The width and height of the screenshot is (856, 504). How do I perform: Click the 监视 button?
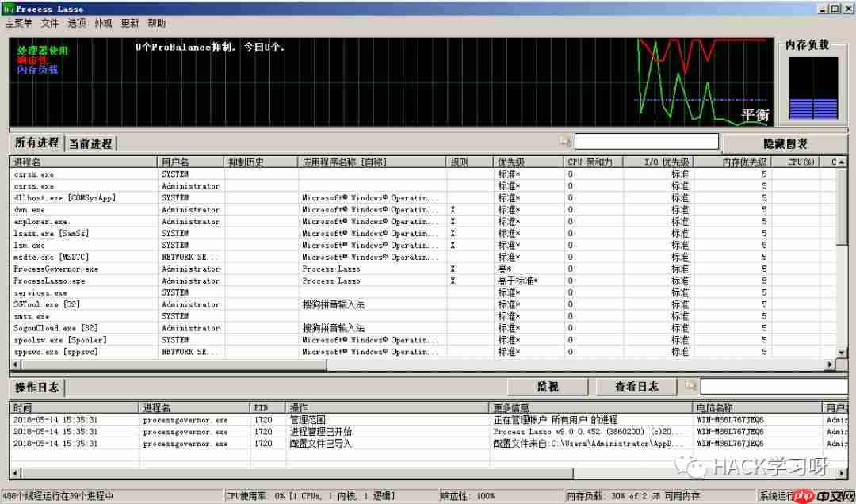pyautogui.click(x=547, y=387)
